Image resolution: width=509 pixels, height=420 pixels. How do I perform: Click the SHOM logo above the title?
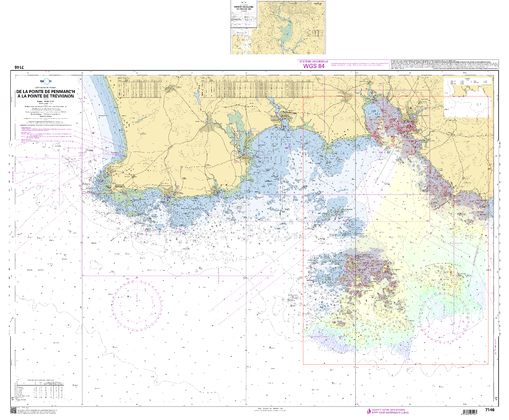[46, 82]
